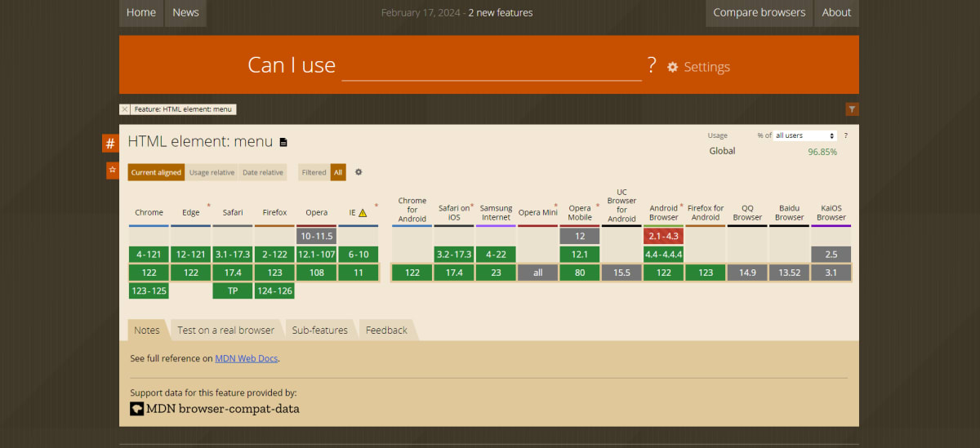The image size is (980, 448).
Task: Select Chrome versions 123-125 cell
Action: [x=149, y=291]
